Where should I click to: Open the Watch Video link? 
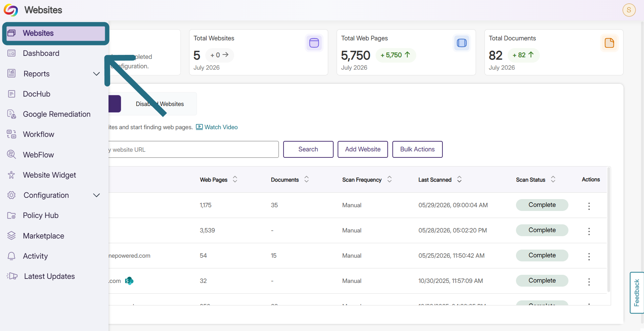click(217, 127)
